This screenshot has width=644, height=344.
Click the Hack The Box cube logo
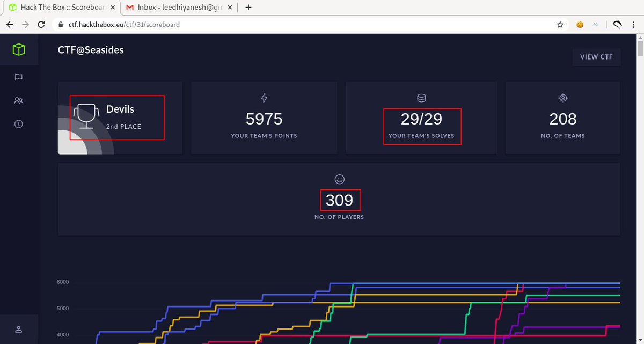(x=19, y=50)
